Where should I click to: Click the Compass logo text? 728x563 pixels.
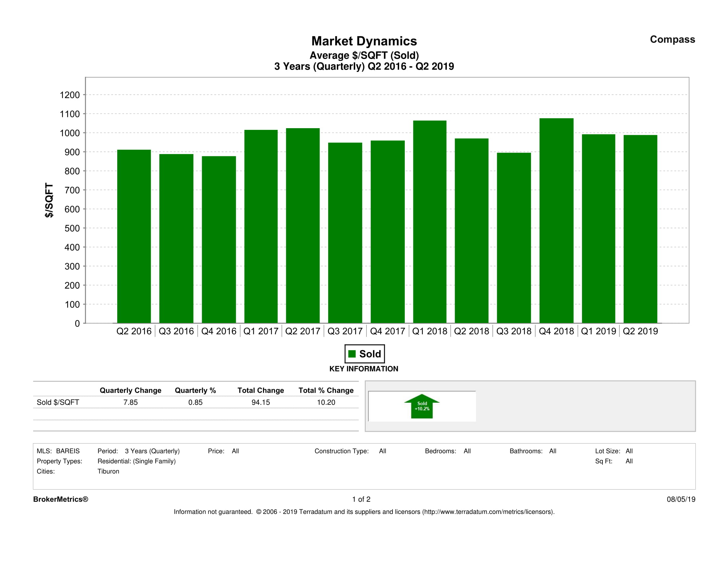click(x=672, y=39)
